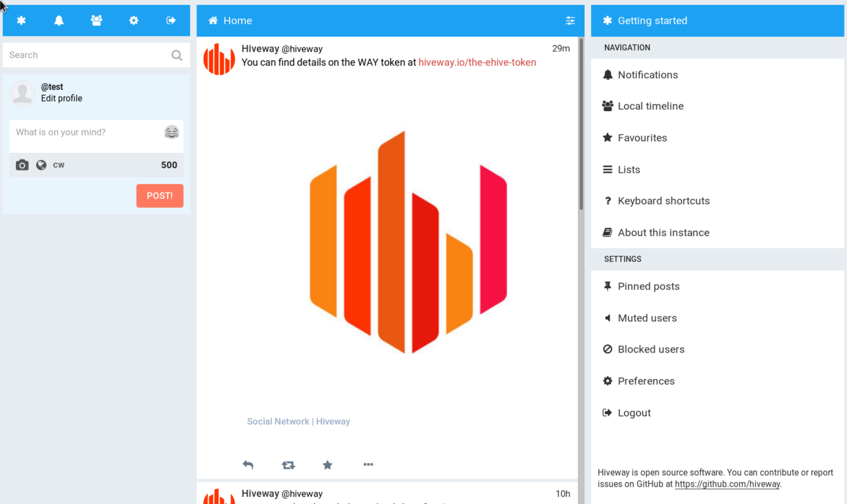Image resolution: width=847 pixels, height=504 pixels.
Task: Open Blocked users in settings
Action: (x=717, y=349)
